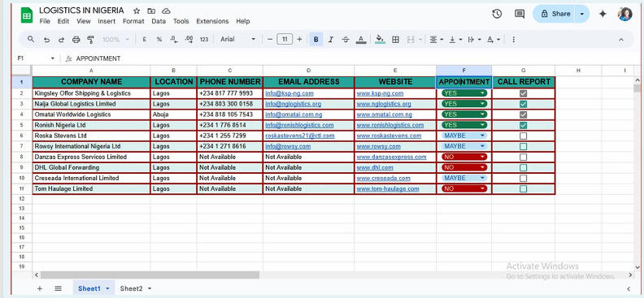Click the search menus magnifier icon
Image resolution: width=644 pixels, height=298 pixels.
31,39
